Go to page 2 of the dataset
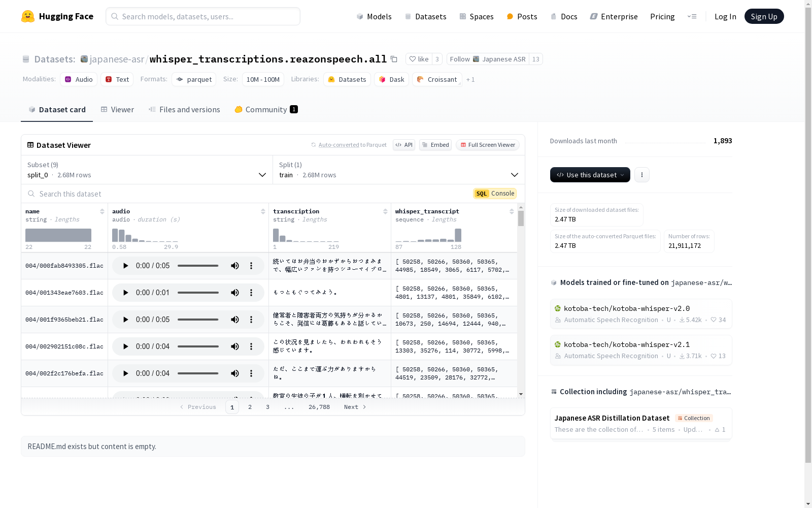This screenshot has width=812, height=508. pyautogui.click(x=250, y=407)
